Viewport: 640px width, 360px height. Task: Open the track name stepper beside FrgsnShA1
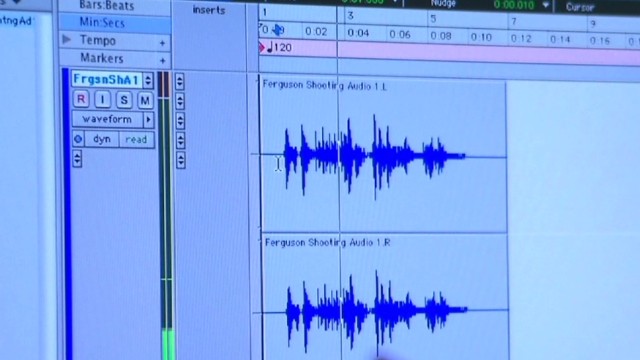click(x=149, y=80)
